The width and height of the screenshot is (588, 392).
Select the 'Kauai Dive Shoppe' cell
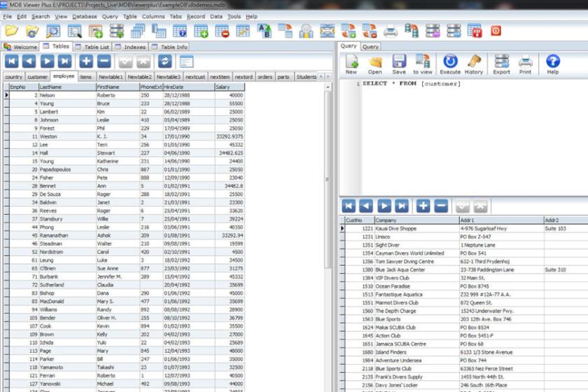[x=416, y=228]
